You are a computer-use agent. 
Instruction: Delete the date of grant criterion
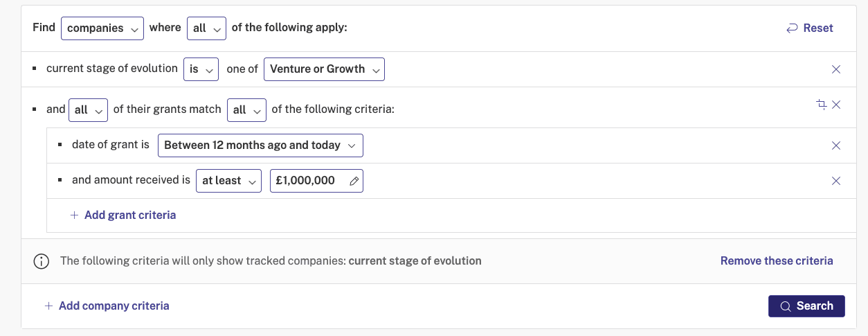click(x=835, y=145)
